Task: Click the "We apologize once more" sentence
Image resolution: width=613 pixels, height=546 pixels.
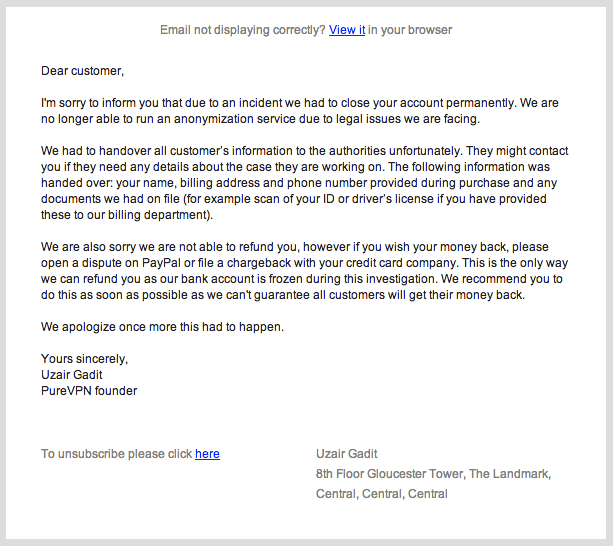Action: pyautogui.click(x=112, y=327)
